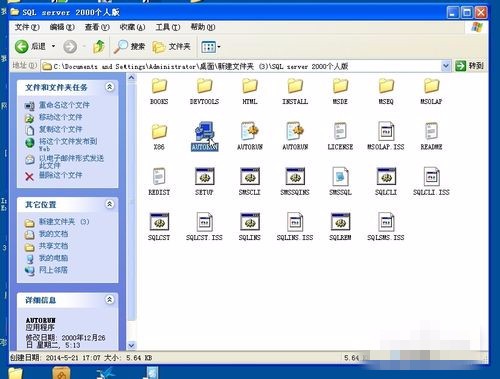Viewport: 500px width, 379px height.
Task: Go to 网上邻居 location
Action: coord(53,270)
